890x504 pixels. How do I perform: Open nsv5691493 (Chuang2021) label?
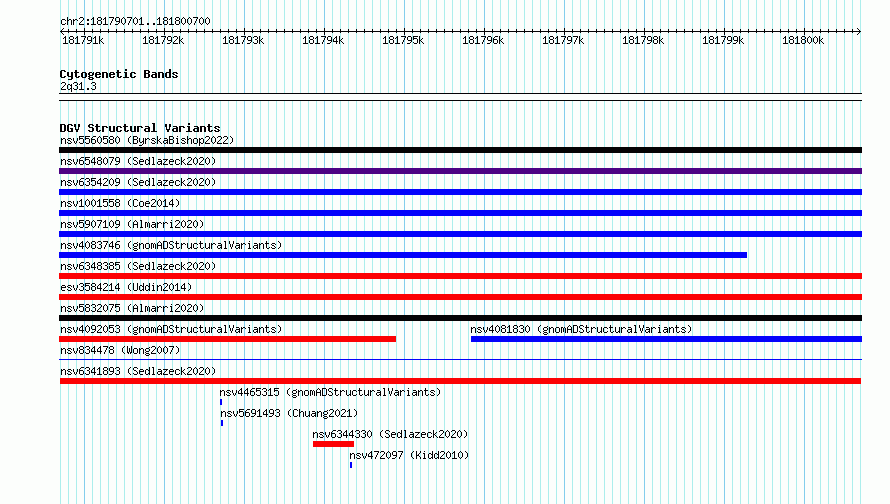point(289,413)
